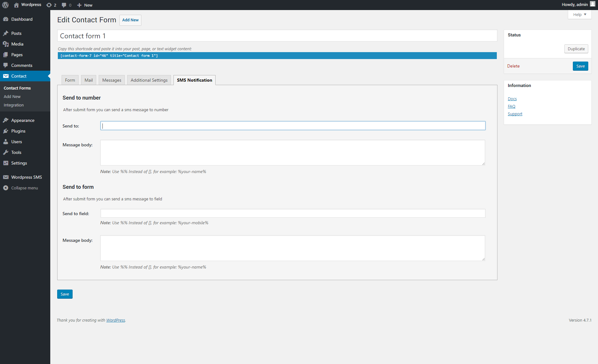Switch to the Mail tab
598x364 pixels.
[x=89, y=80]
